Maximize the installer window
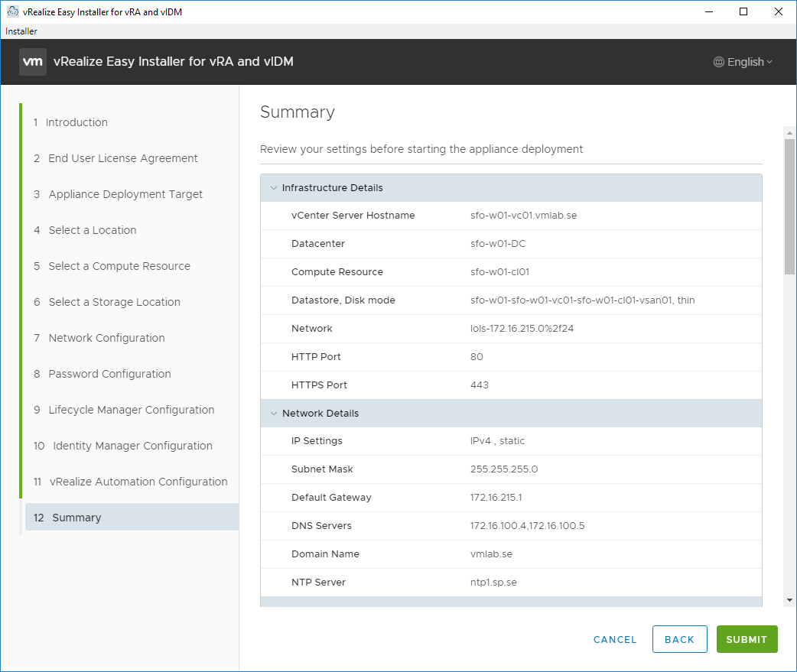797x672 pixels. pyautogui.click(x=743, y=11)
